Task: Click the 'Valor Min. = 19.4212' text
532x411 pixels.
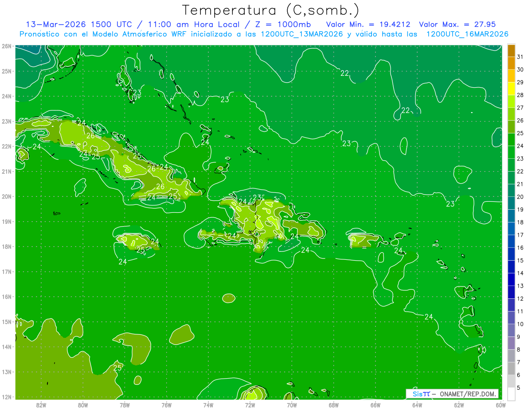Action: [368, 24]
